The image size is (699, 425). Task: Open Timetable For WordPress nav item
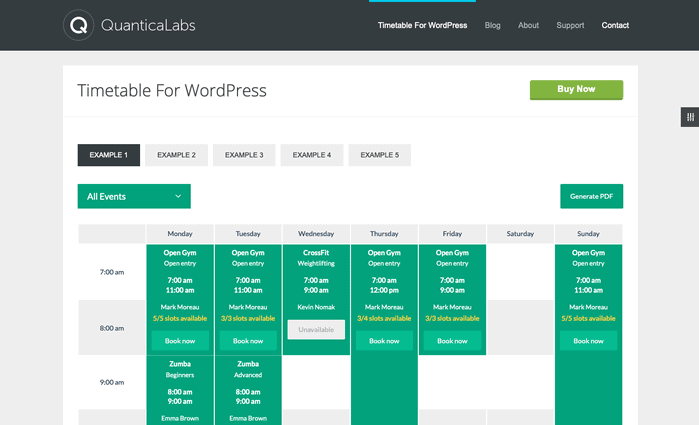(x=422, y=25)
